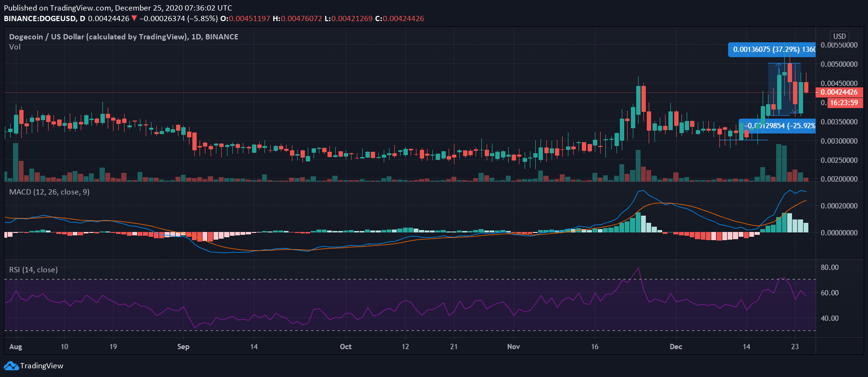Click the TradingView cloud logo icon
This screenshot has height=377, width=868.
click(x=11, y=366)
